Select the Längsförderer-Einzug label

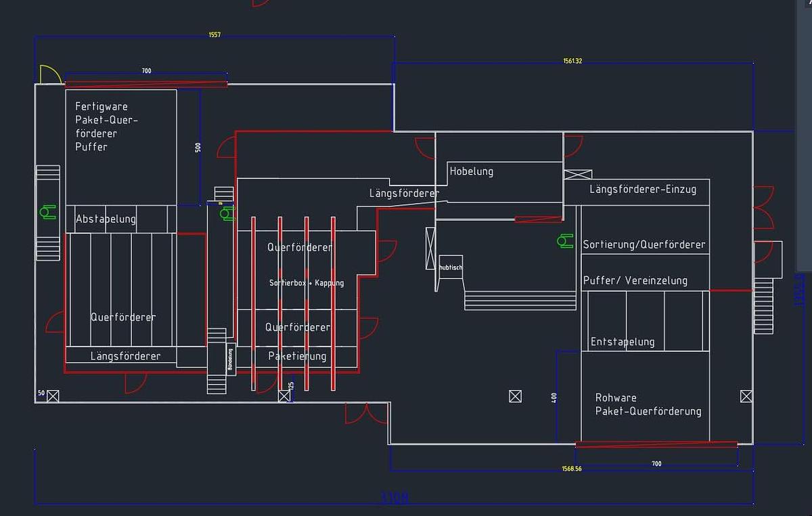tap(644, 190)
